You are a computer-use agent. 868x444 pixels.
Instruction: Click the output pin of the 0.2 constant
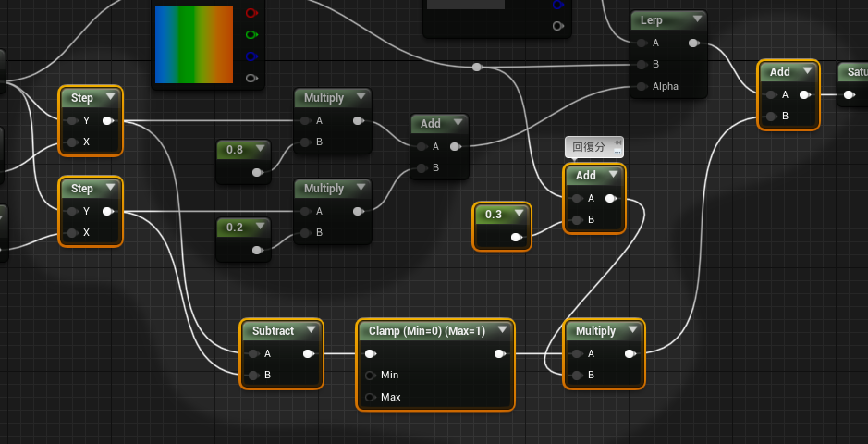(x=257, y=251)
